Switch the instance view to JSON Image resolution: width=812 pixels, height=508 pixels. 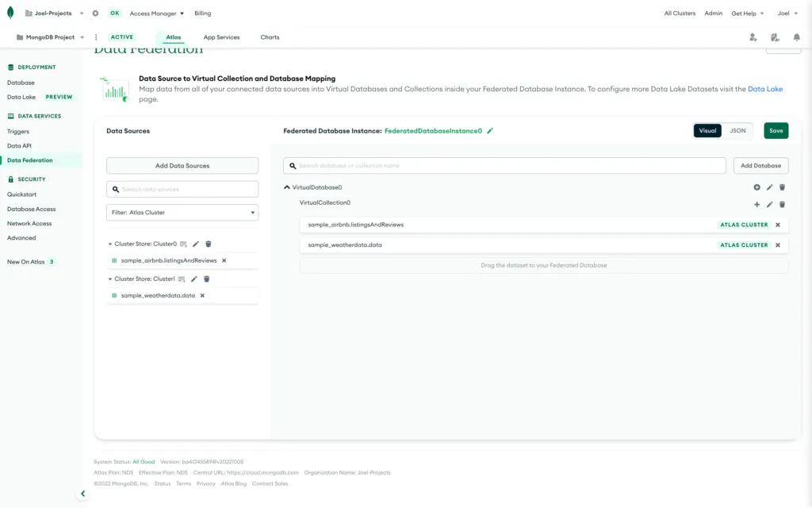pos(737,130)
